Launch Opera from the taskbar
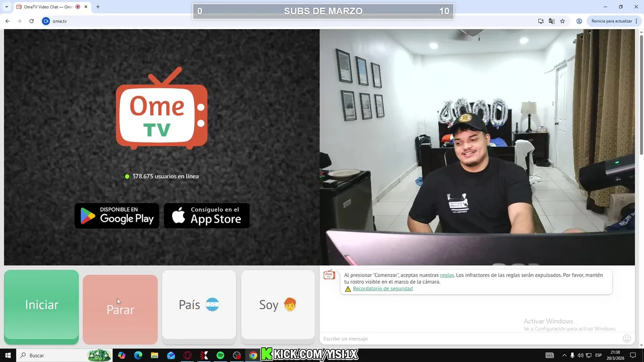 tap(187, 355)
